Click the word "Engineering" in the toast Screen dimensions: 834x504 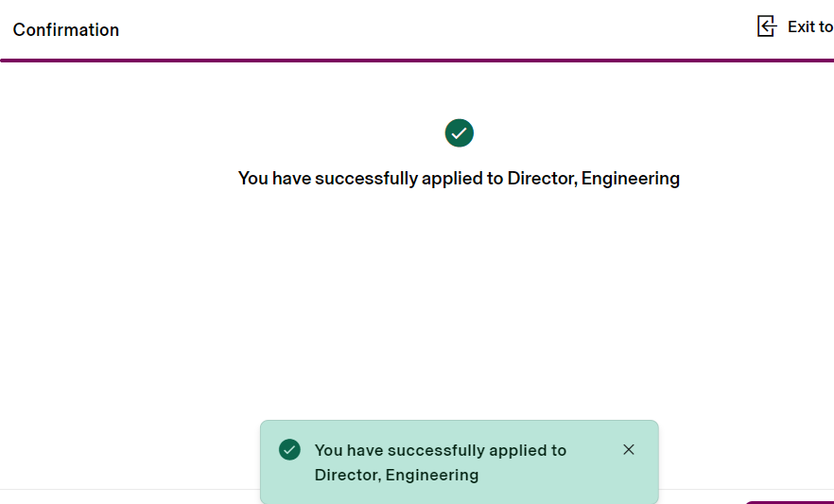point(432,475)
